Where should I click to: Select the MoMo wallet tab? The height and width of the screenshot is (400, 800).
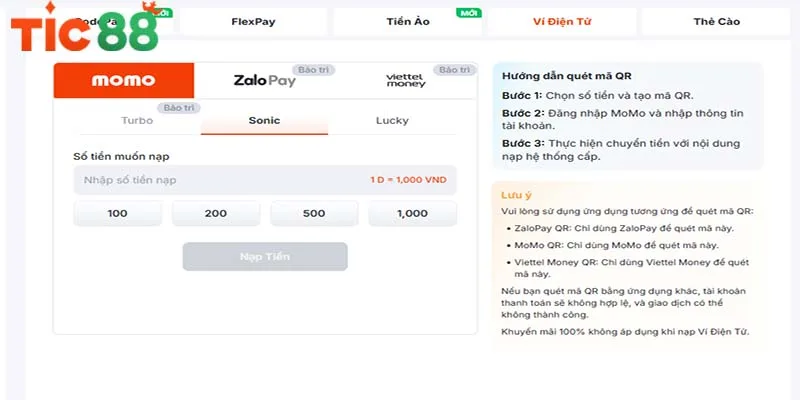(x=123, y=81)
